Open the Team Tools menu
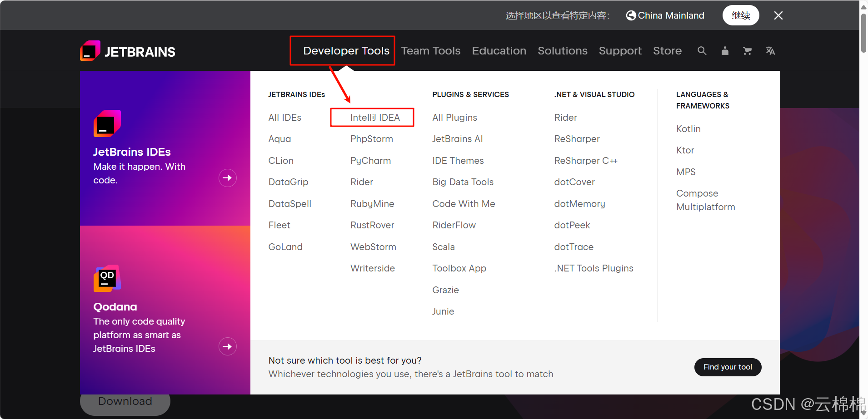Image resolution: width=868 pixels, height=419 pixels. pyautogui.click(x=431, y=51)
